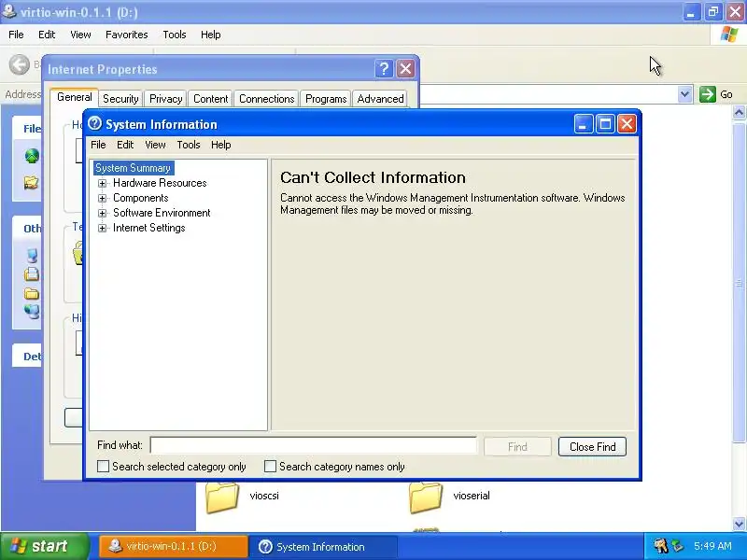Click Explorer scrollbar down arrow
Screen dimensions: 747x560
point(739,524)
